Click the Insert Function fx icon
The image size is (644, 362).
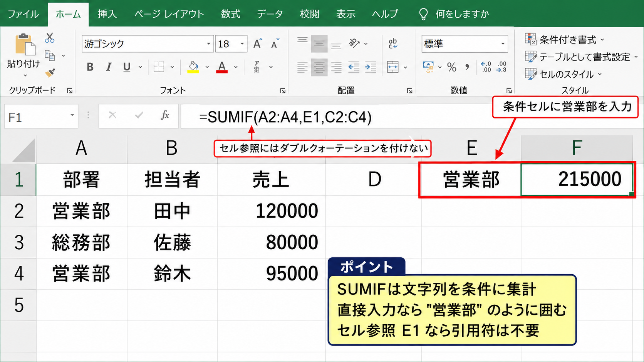[165, 115]
